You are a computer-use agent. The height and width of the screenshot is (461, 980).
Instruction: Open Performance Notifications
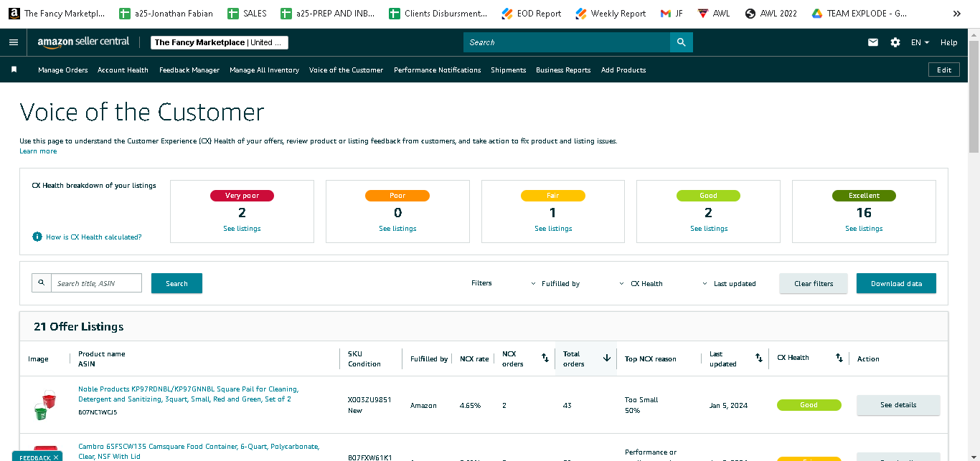(437, 70)
